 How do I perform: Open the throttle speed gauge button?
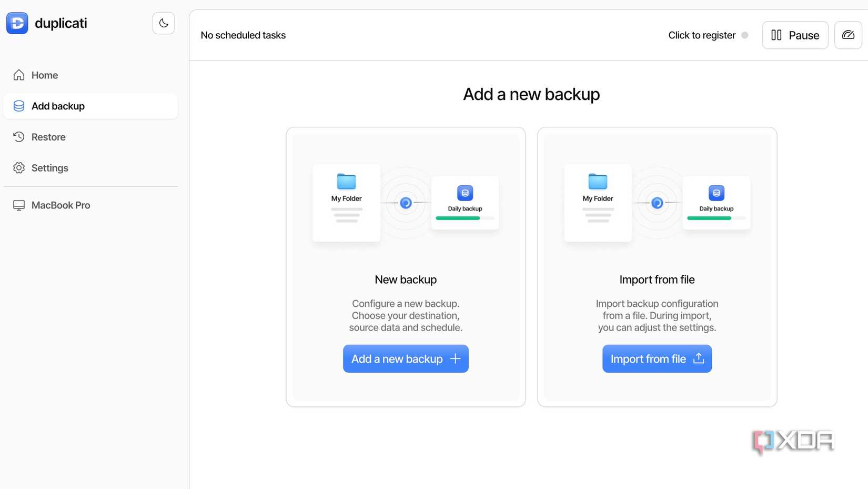[x=848, y=35]
